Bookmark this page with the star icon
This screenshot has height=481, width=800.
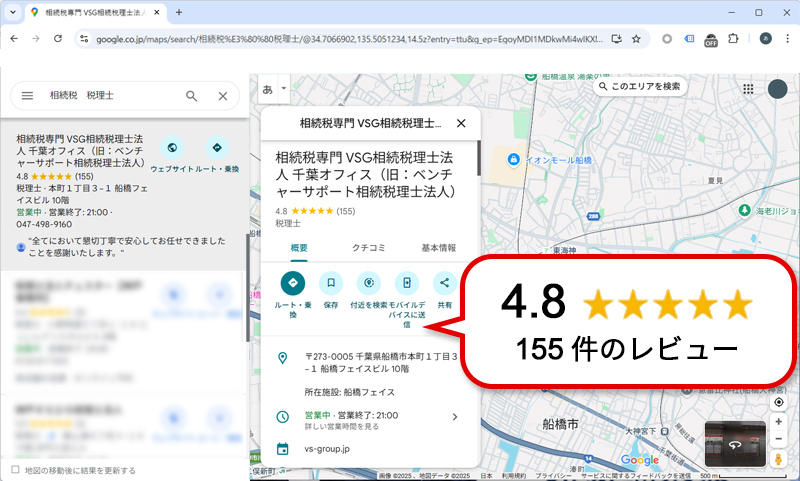tap(636, 39)
